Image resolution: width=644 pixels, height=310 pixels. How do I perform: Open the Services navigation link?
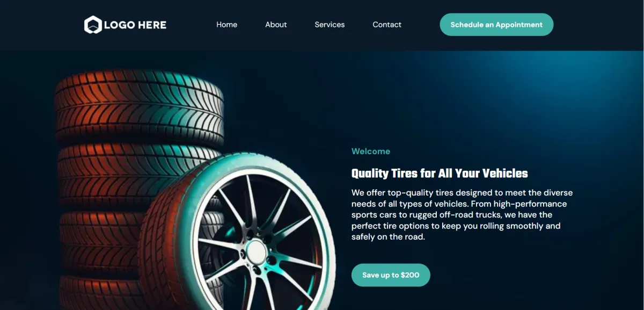pyautogui.click(x=330, y=25)
